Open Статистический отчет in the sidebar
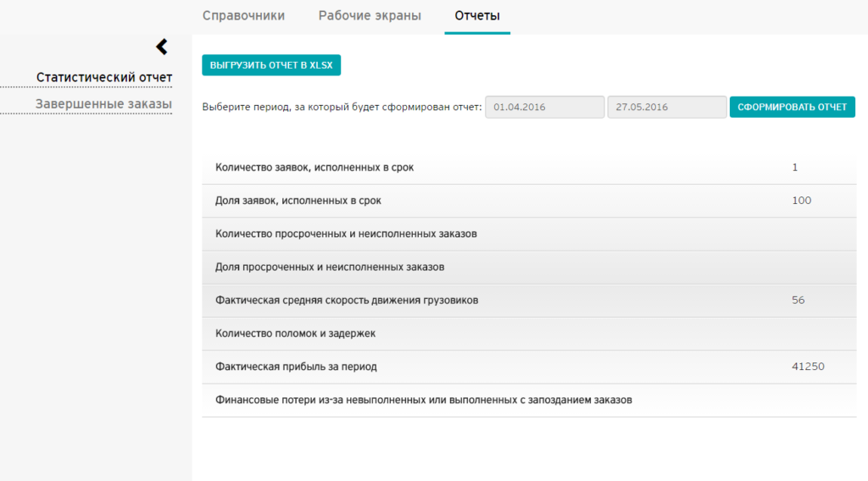 [104, 77]
